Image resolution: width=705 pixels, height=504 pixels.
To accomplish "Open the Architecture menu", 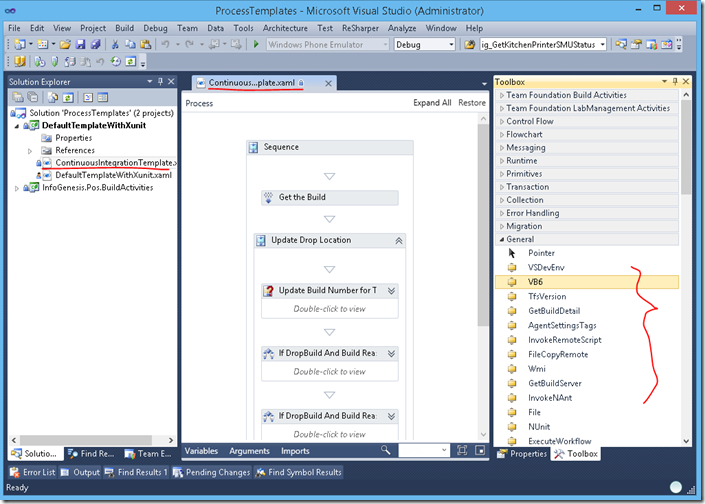I will [285, 28].
